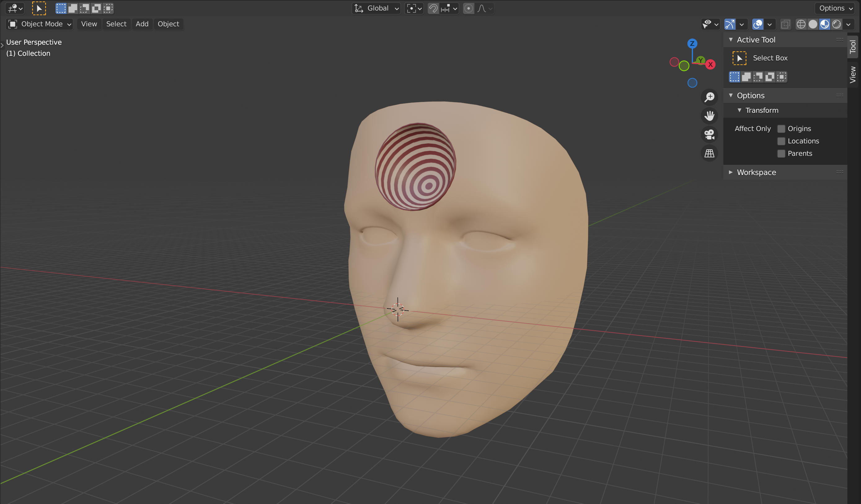Choose Set selection mode in the top header
The height and width of the screenshot is (504, 861).
tap(61, 8)
